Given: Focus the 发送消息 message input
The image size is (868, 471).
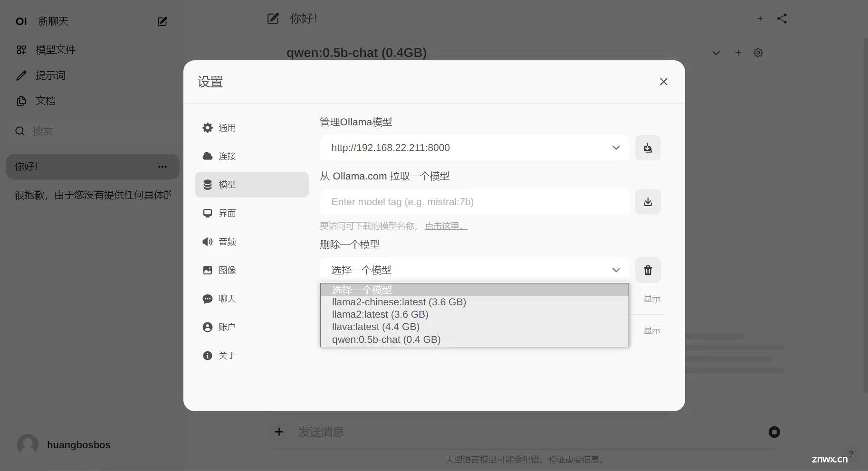Looking at the screenshot, I should tap(527, 432).
